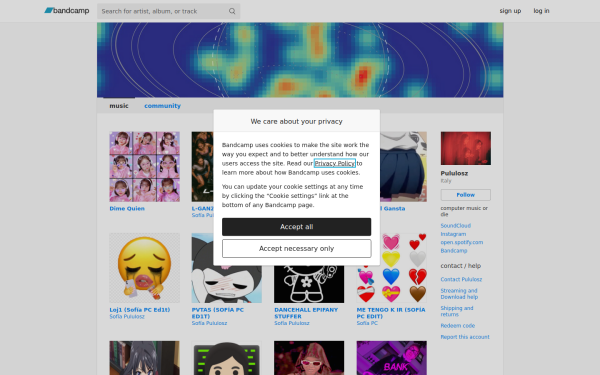Open the Bandcamp sidebar link
Screen dimensions: 600x375
(x=454, y=251)
